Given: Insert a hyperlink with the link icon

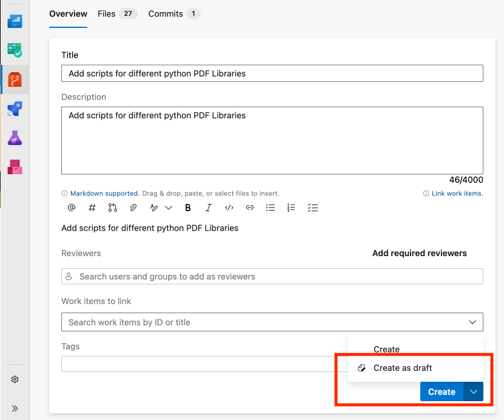Looking at the screenshot, I should (250, 208).
